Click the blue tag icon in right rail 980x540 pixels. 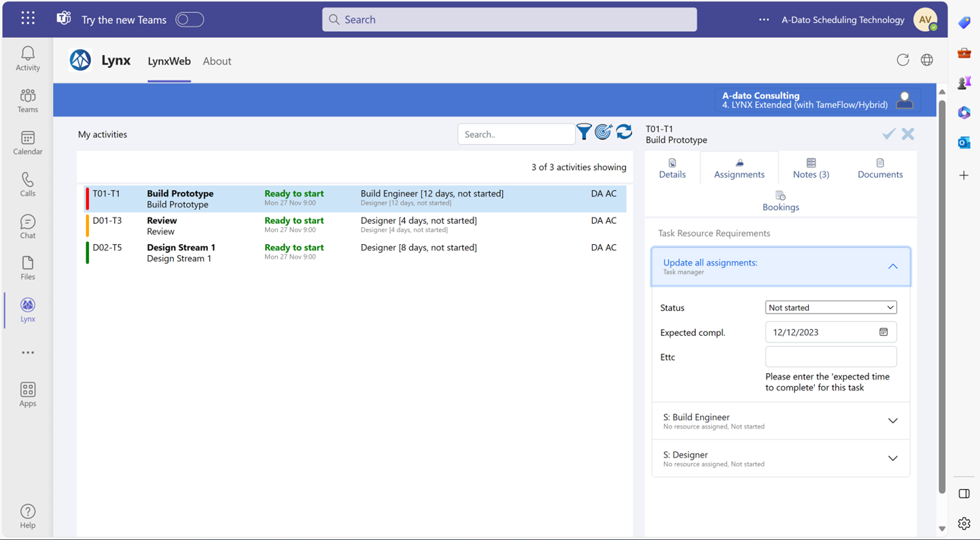pyautogui.click(x=964, y=23)
